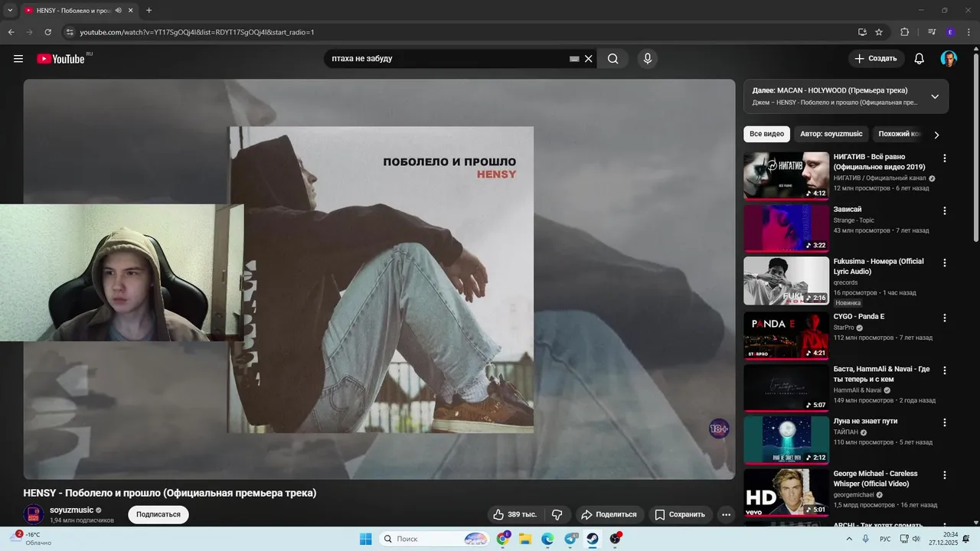980x551 pixels.
Task: Open the Зависай video thumbnail
Action: pos(786,228)
